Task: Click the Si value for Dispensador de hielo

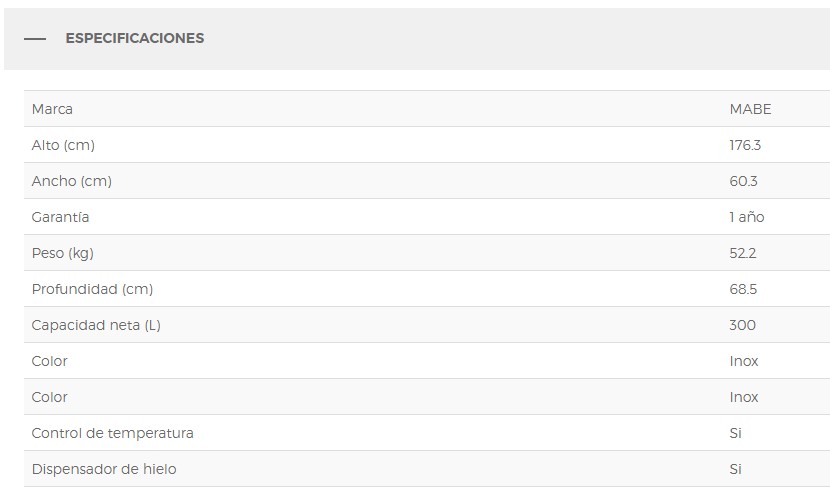Action: click(735, 469)
